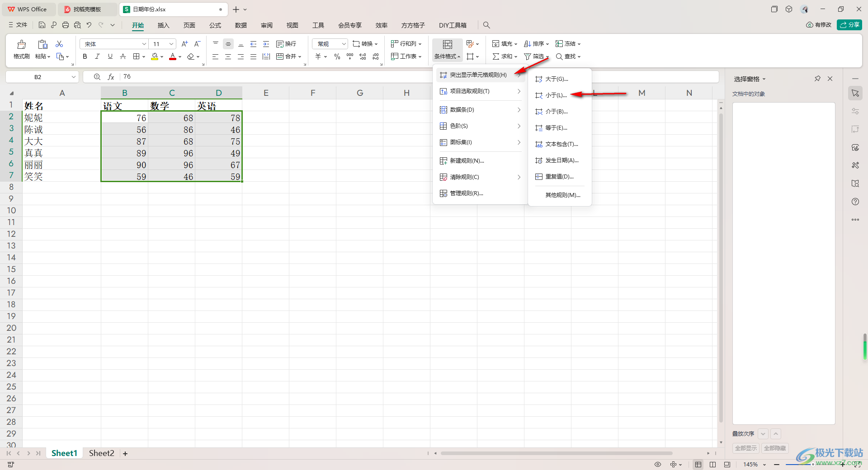Toggle Bold formatting
The height and width of the screenshot is (470, 868).
(x=85, y=56)
